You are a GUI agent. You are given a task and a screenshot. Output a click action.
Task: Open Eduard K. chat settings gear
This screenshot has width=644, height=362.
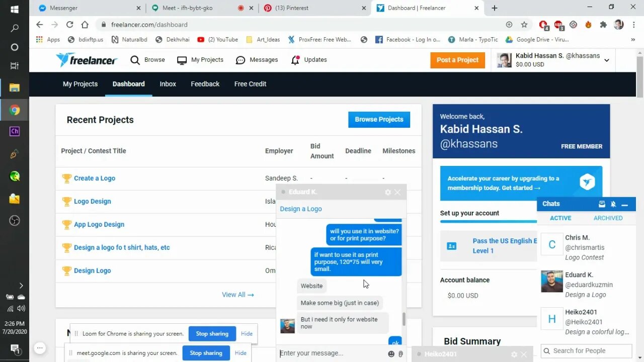point(388,192)
